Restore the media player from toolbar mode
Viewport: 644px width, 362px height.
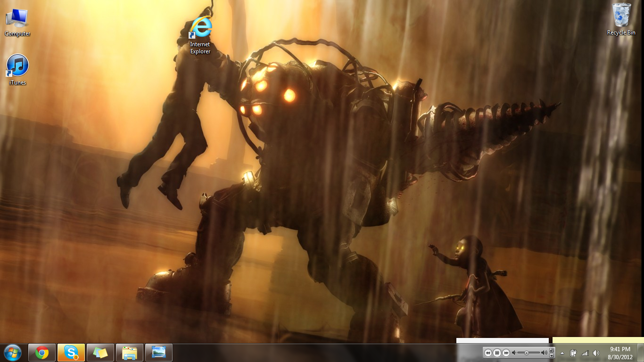click(x=552, y=350)
